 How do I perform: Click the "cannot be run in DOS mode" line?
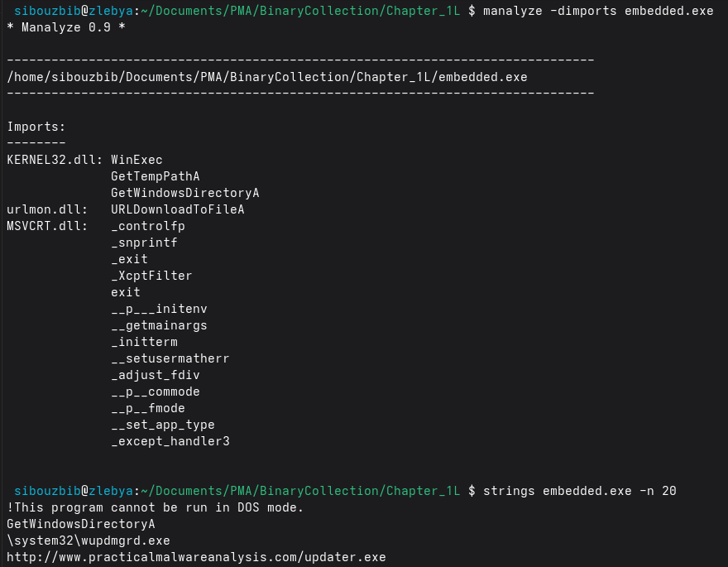156,507
